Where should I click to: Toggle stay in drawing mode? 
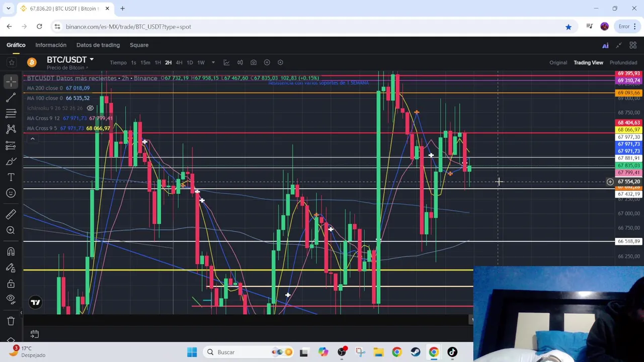coord(11,267)
